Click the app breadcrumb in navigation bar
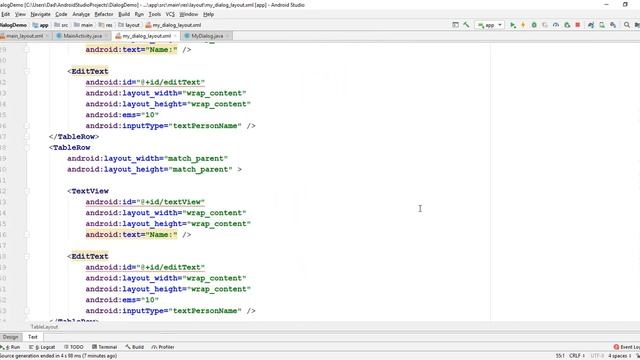640x360 pixels. click(x=40, y=25)
